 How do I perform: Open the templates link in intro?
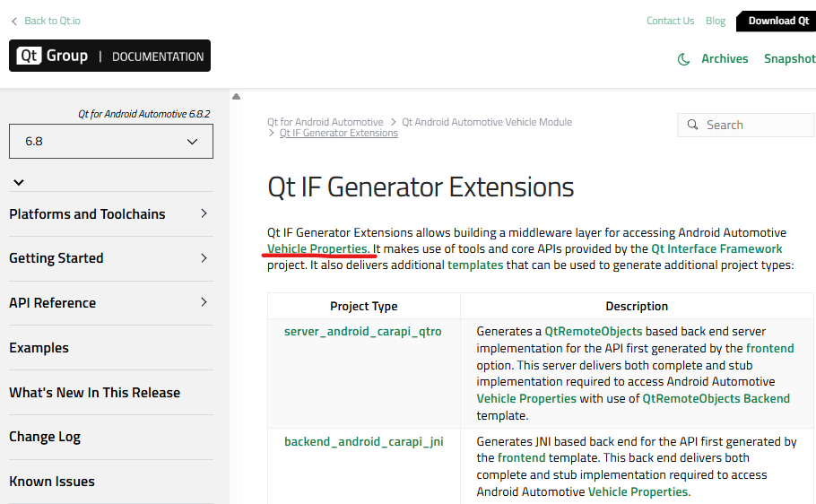[475, 265]
